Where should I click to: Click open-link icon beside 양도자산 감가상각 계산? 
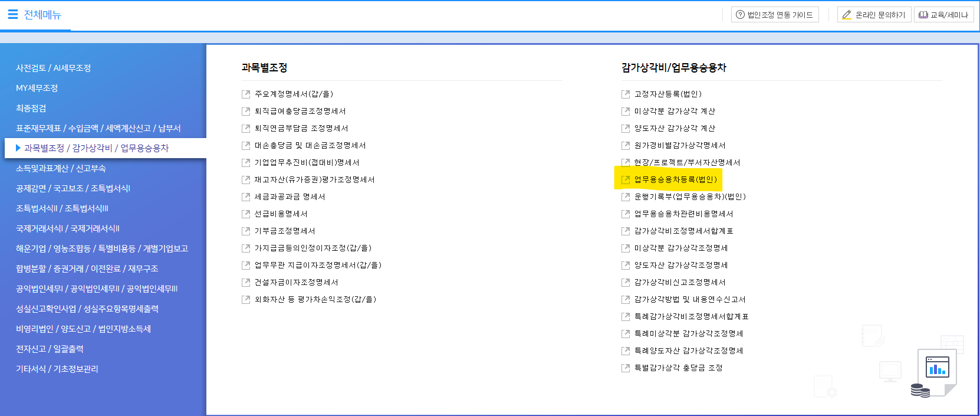click(x=626, y=128)
